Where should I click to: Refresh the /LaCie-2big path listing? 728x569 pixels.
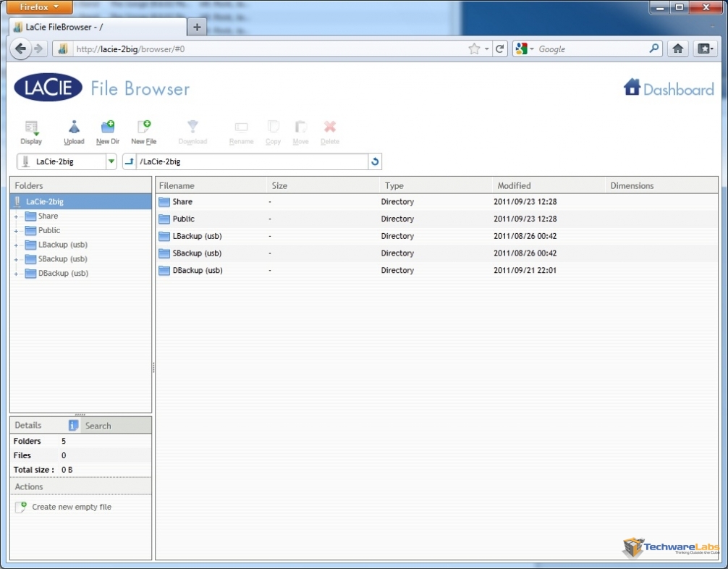(x=375, y=161)
